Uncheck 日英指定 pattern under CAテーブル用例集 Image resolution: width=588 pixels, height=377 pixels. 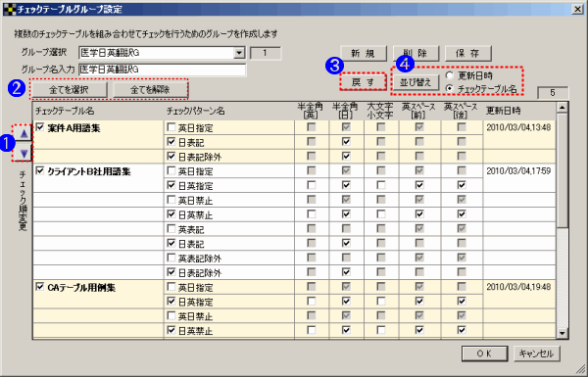click(171, 302)
